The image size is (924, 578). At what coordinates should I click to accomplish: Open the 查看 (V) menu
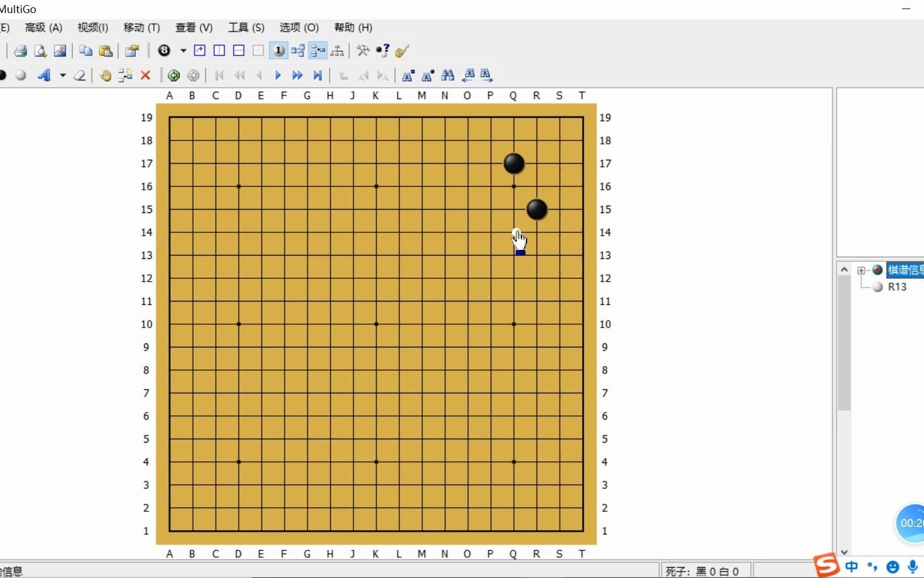tap(194, 27)
